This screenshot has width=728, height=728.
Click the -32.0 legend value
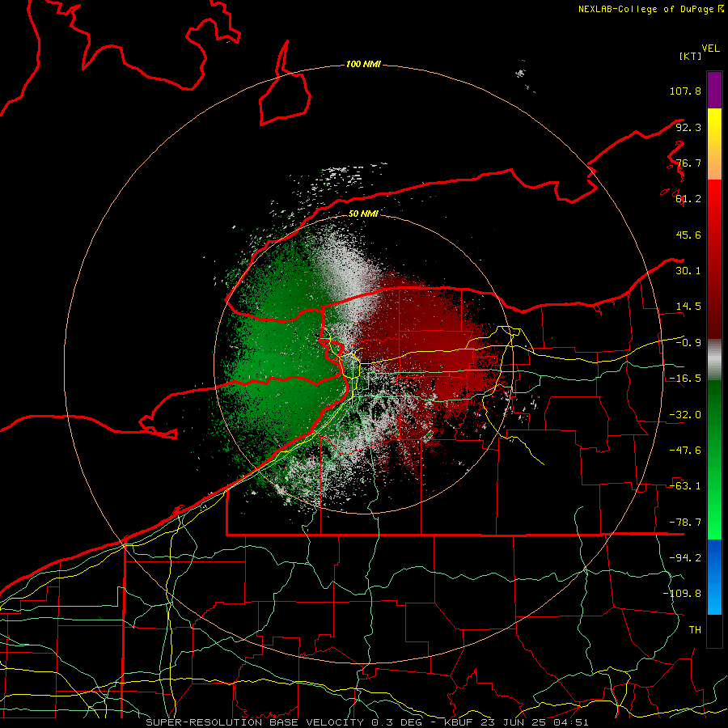click(685, 415)
